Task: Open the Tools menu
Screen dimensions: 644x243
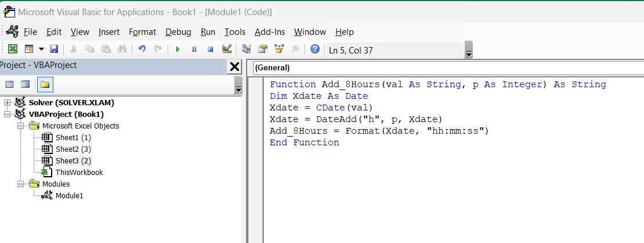Action: [x=235, y=32]
